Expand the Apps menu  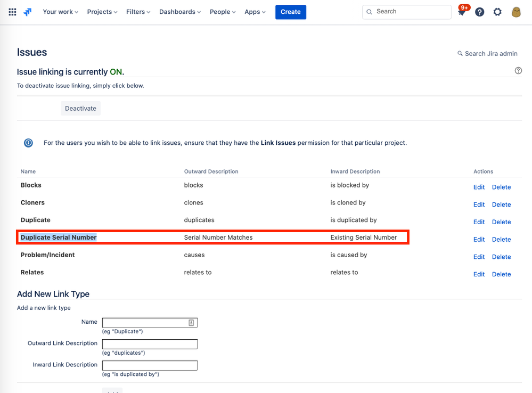tap(255, 12)
